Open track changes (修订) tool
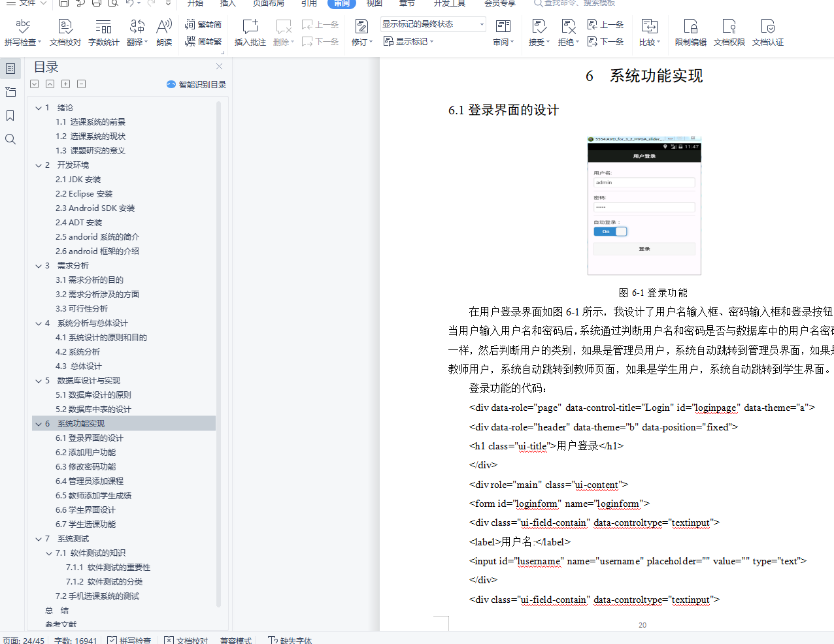 pyautogui.click(x=361, y=33)
